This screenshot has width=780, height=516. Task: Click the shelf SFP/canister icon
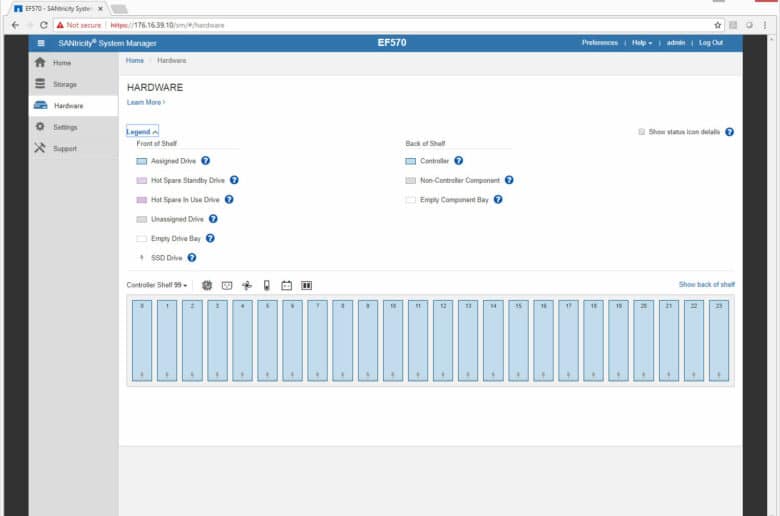point(306,285)
